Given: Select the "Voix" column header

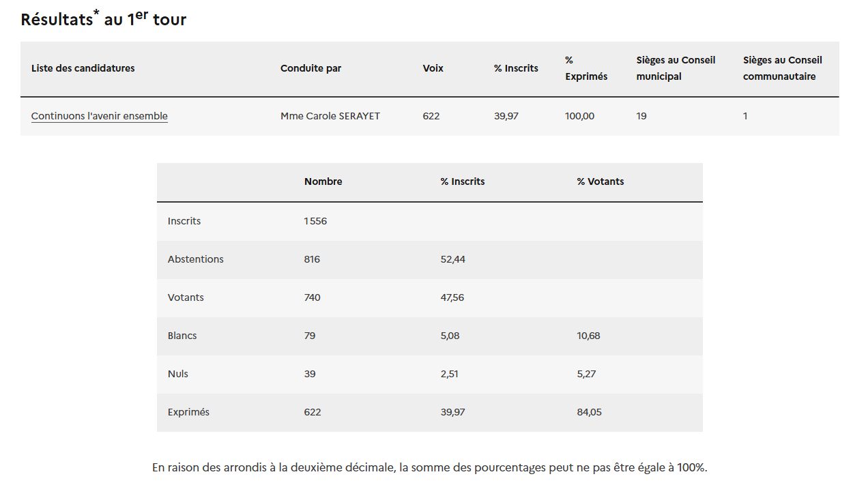Looking at the screenshot, I should (433, 68).
